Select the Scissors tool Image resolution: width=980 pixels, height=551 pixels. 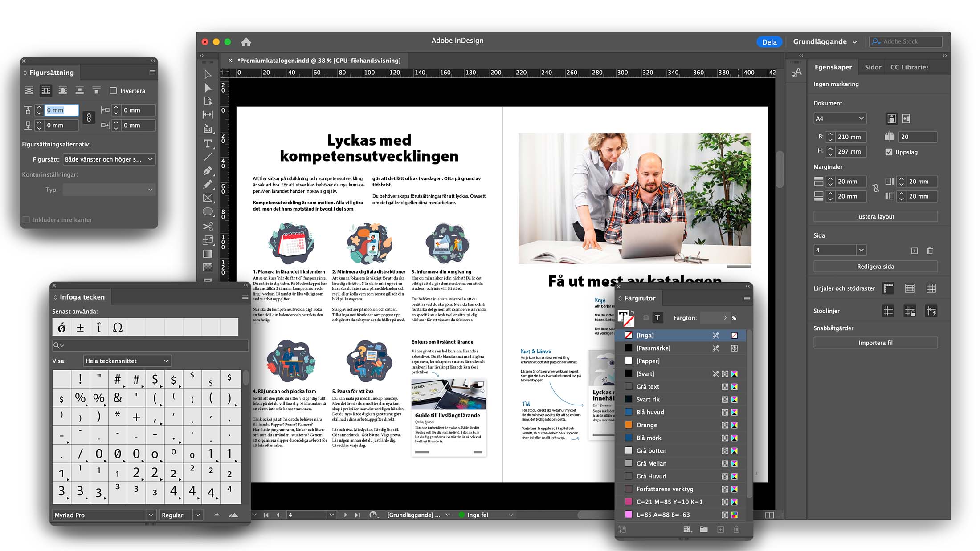point(208,226)
